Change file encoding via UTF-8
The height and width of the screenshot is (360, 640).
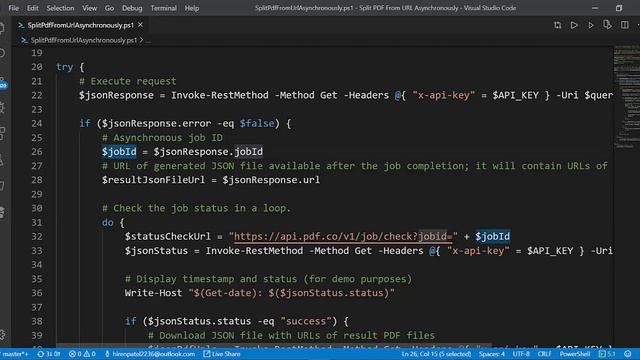(x=521, y=354)
